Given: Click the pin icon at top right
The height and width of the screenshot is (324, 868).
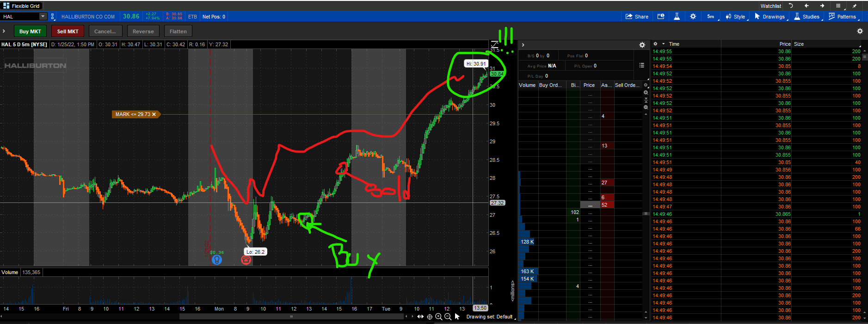Looking at the screenshot, I should coord(855,6).
